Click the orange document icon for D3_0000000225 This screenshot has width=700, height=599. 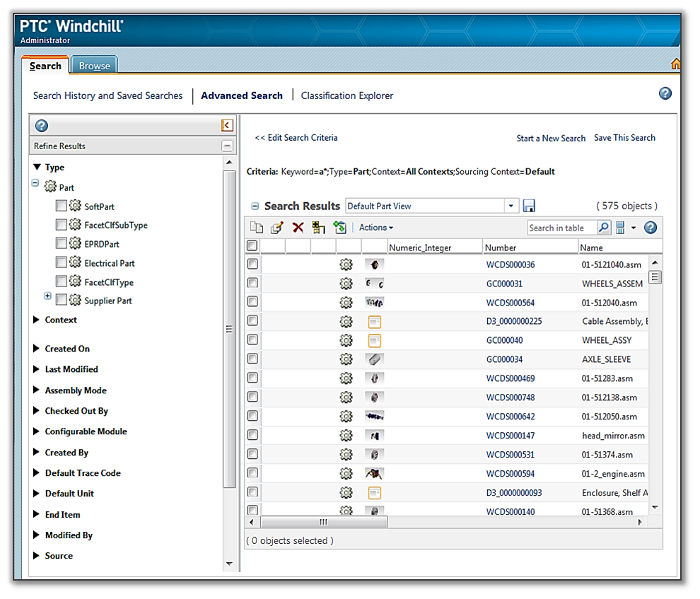click(x=374, y=321)
